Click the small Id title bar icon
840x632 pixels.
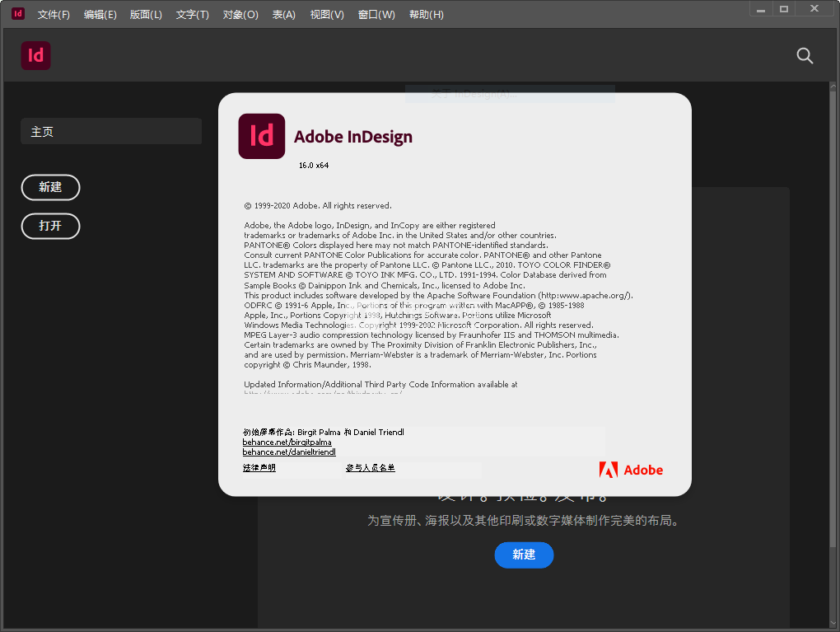pyautogui.click(x=17, y=14)
